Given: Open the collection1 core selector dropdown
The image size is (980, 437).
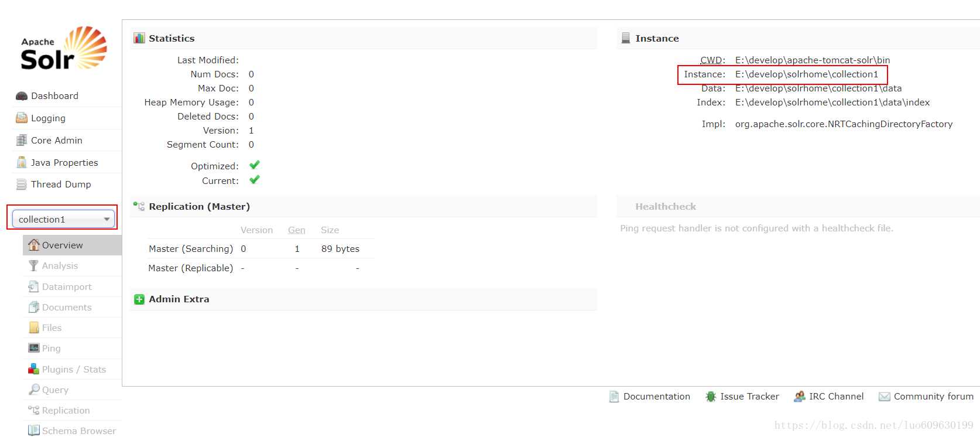Looking at the screenshot, I should coord(63,219).
